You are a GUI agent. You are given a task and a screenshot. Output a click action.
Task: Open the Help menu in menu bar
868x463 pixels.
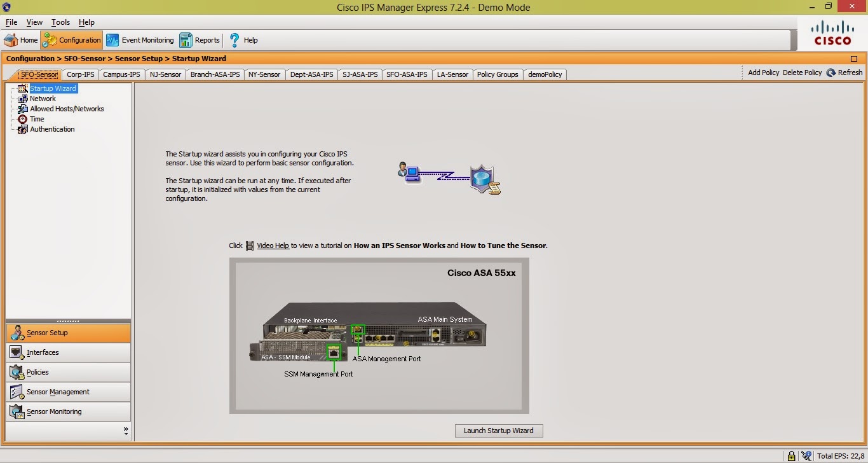[86, 22]
